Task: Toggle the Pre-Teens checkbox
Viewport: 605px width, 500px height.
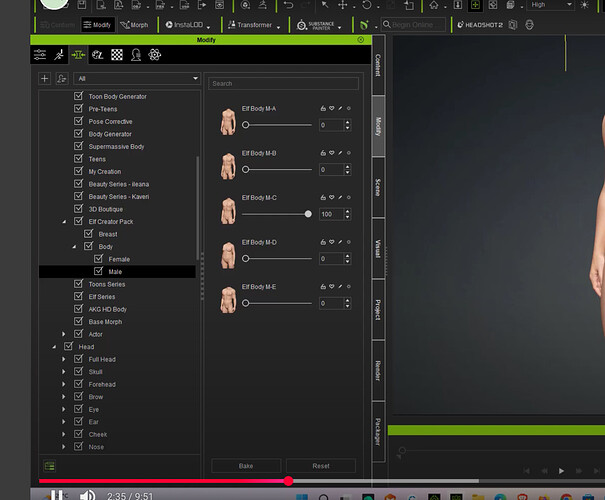Action: pos(78,108)
